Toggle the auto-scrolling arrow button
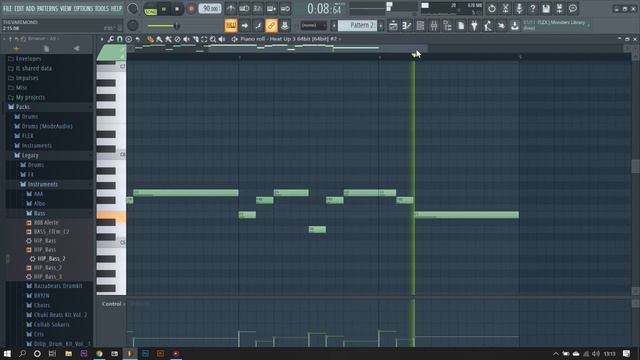 pos(244,25)
